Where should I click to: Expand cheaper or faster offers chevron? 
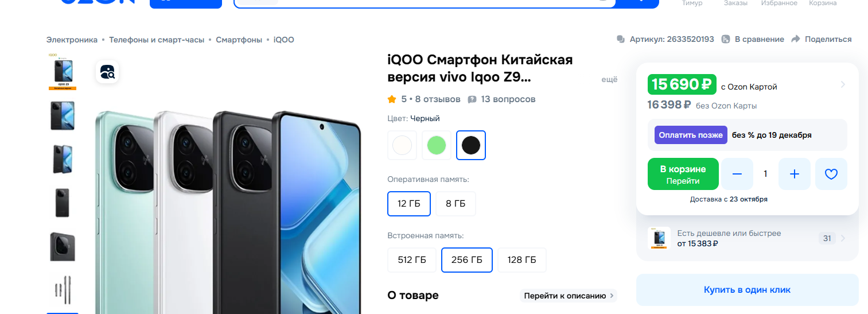843,238
